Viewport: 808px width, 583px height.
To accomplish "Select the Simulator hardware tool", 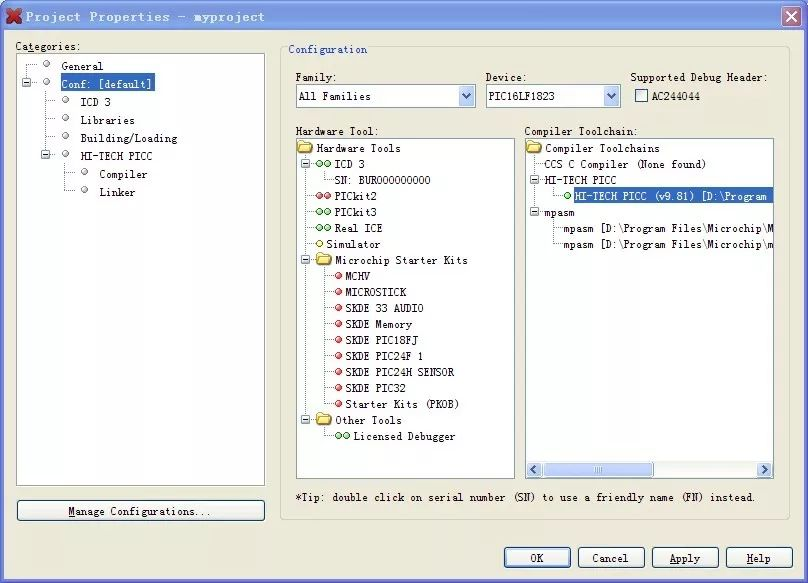I will (x=353, y=244).
